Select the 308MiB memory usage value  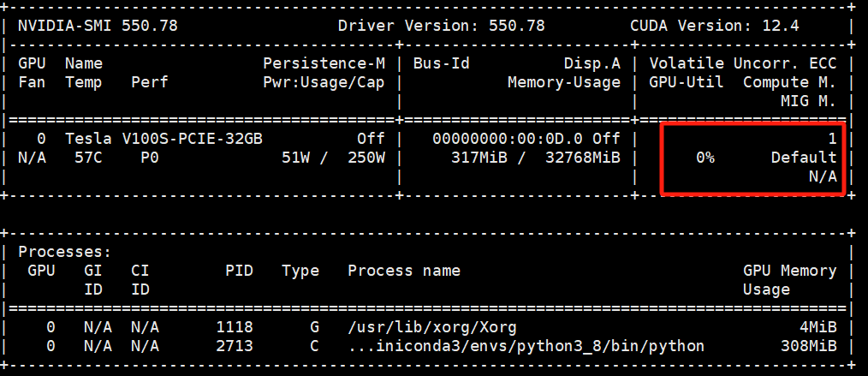[x=808, y=347]
